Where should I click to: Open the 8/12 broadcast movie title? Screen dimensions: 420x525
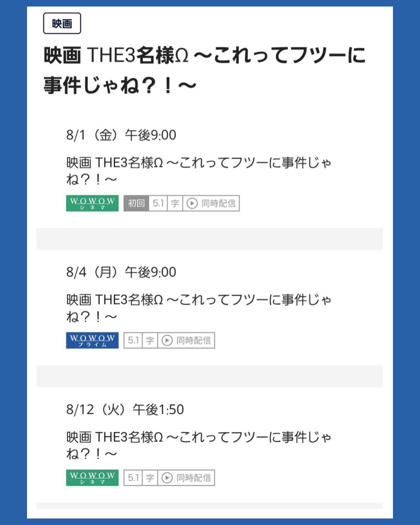pyautogui.click(x=199, y=445)
